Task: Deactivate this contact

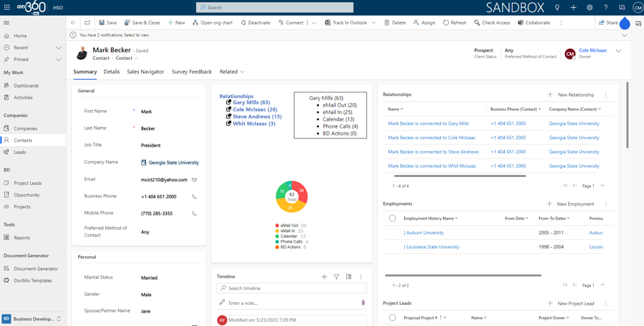Action: [255, 23]
